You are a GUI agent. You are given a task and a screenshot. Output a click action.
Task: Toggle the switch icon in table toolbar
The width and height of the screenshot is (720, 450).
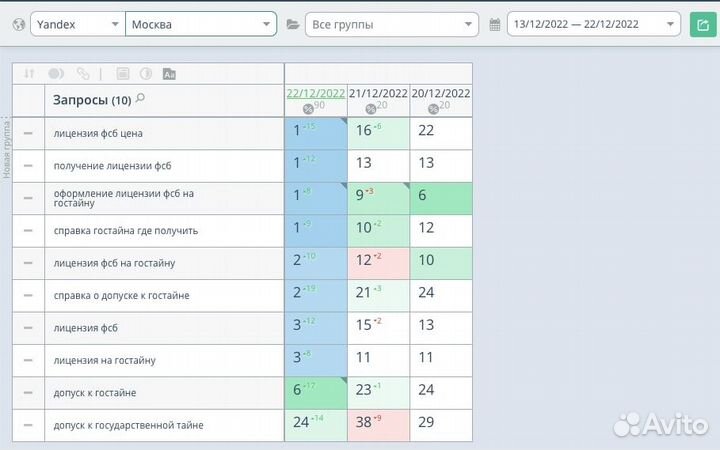tap(56, 73)
